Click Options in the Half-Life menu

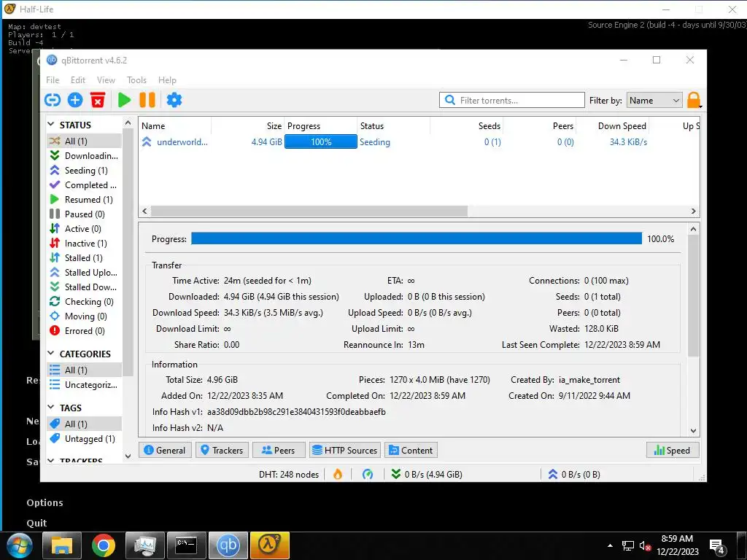coord(44,503)
